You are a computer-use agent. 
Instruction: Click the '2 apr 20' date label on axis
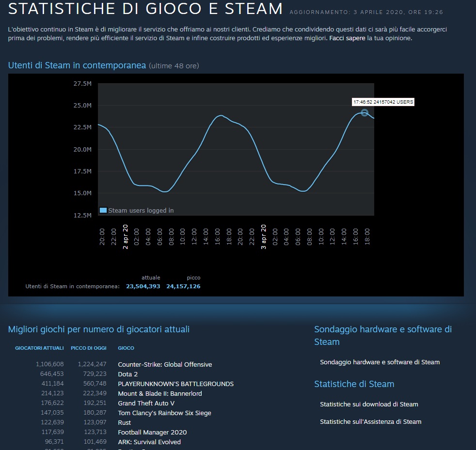[126, 237]
